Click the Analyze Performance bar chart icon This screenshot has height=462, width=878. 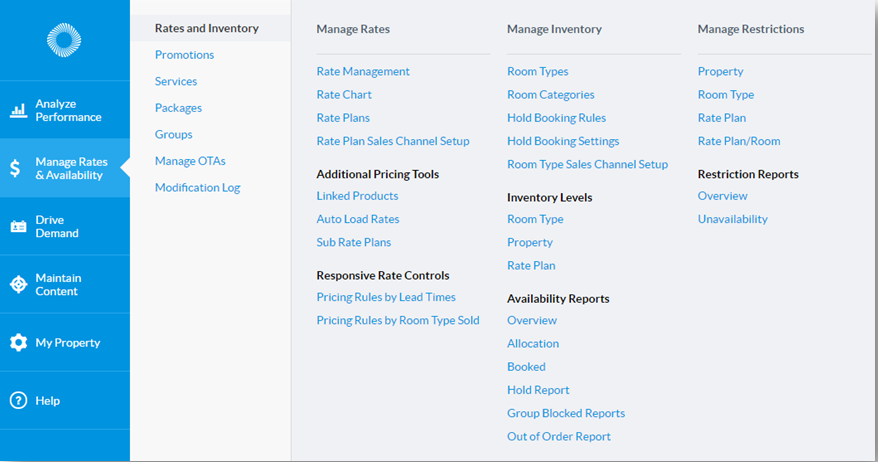(x=18, y=111)
